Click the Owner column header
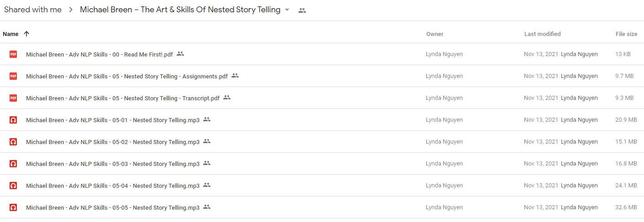The height and width of the screenshot is (222, 644). [435, 34]
